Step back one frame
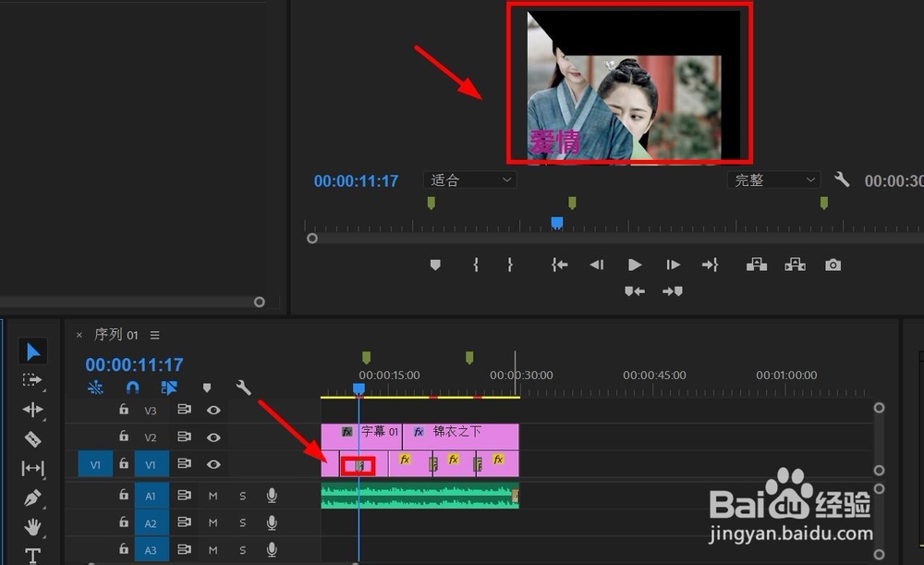 [596, 264]
